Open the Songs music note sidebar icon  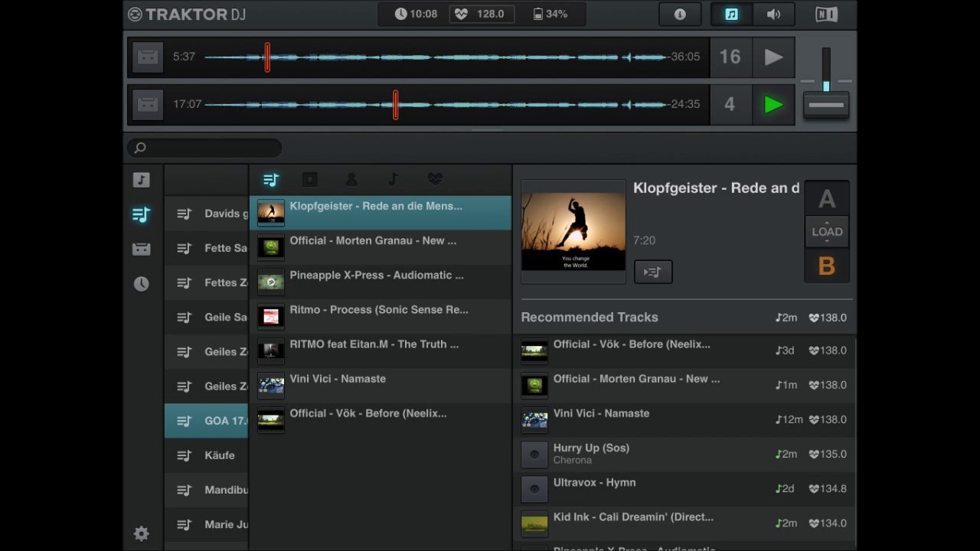(141, 180)
